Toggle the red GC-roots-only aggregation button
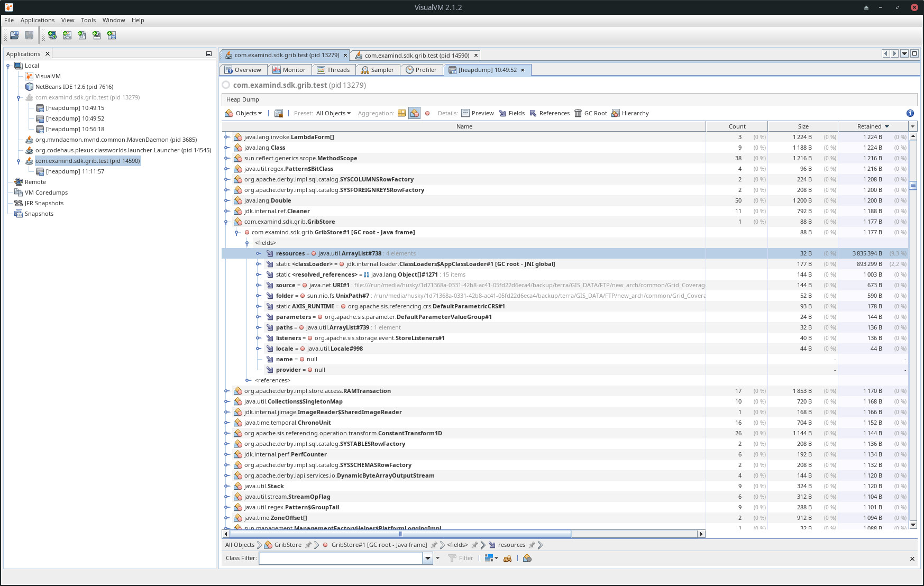The height and width of the screenshot is (586, 924). [x=427, y=113]
